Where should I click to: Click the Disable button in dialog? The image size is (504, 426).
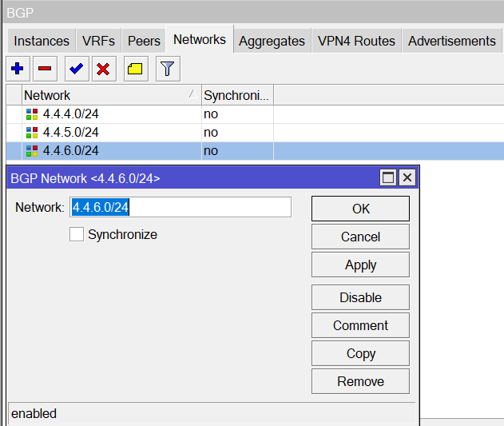[x=360, y=297]
